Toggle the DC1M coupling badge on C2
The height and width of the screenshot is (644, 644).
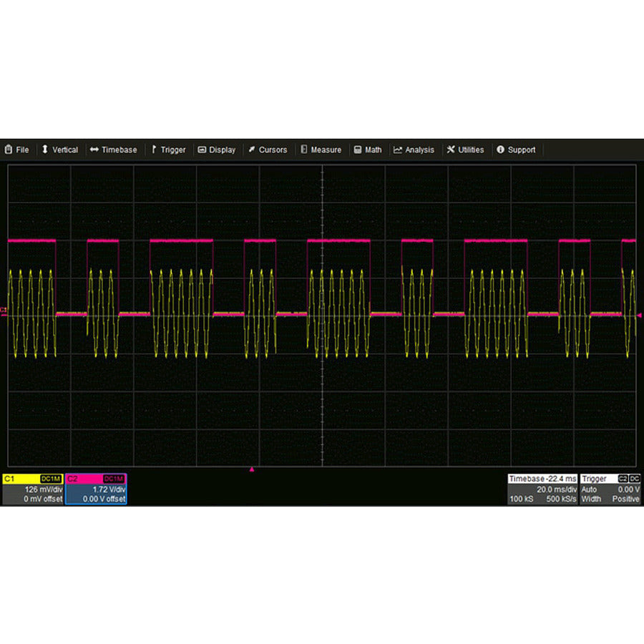click(114, 479)
